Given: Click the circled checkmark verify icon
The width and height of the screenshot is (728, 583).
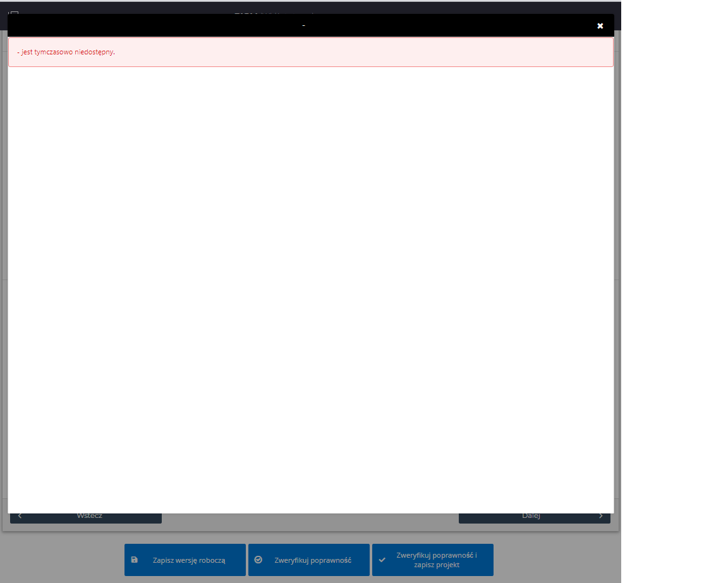Looking at the screenshot, I should point(258,560).
